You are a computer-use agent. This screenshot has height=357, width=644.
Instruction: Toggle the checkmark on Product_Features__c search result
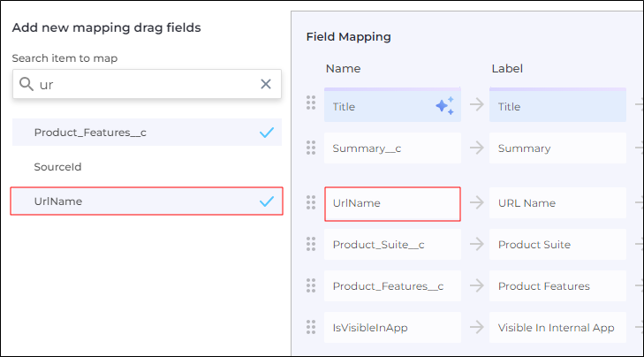click(x=267, y=133)
